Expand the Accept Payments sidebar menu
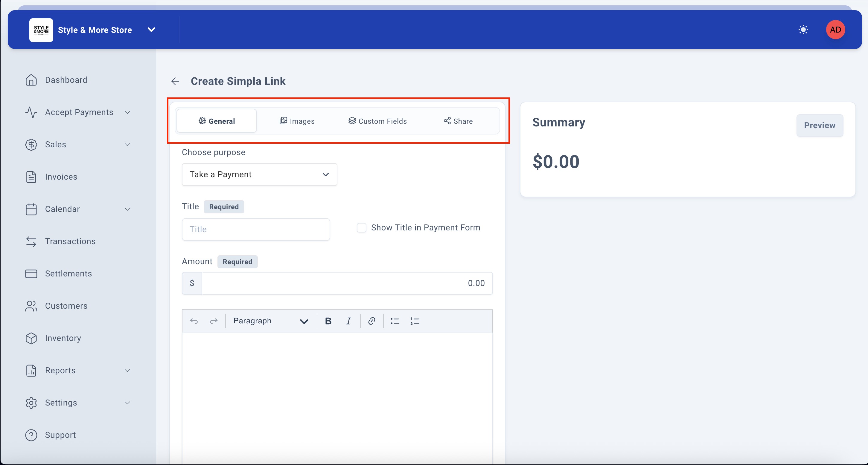 pos(78,112)
